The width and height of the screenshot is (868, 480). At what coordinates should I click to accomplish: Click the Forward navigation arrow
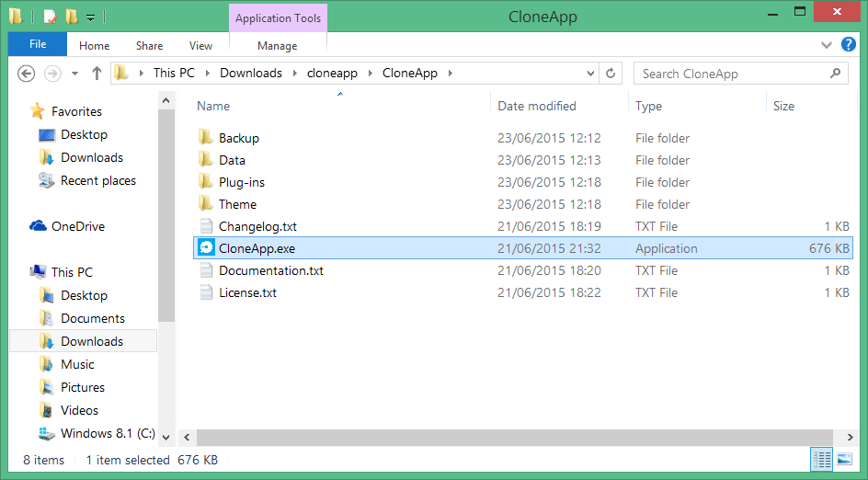(52, 73)
